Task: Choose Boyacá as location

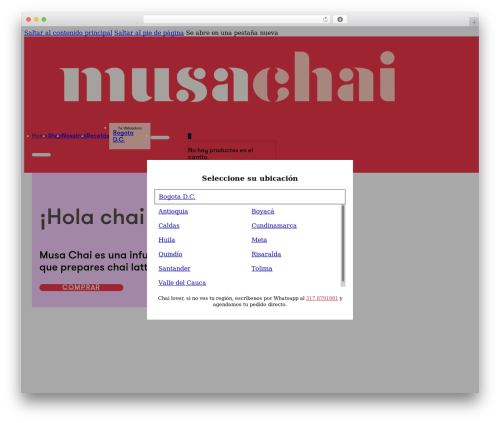Action: 263,211
